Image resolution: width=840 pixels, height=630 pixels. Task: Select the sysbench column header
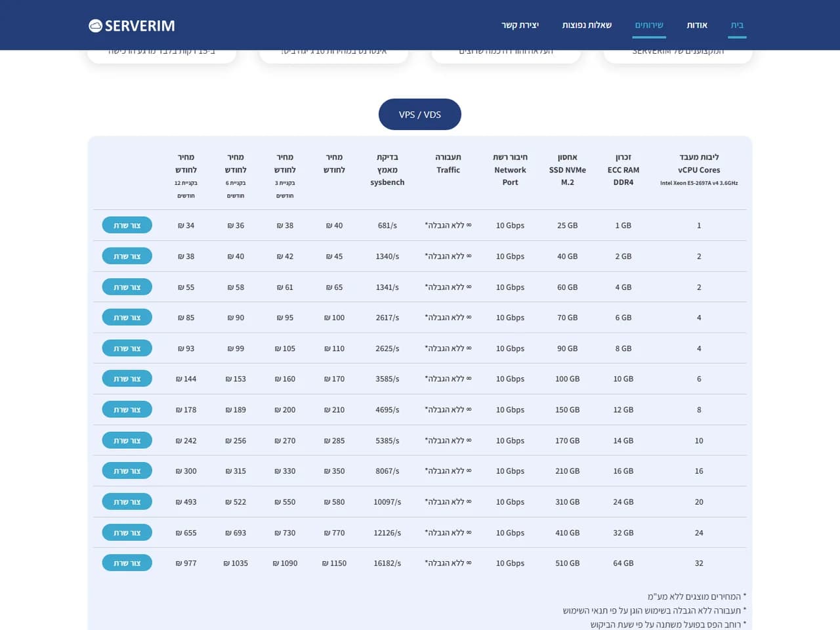tap(387, 169)
